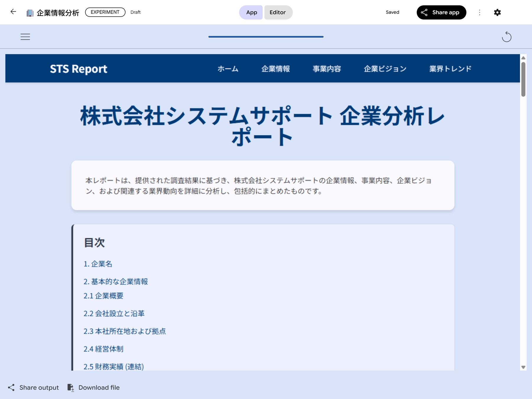
Task: Open 事業内容 navigation item
Action: [x=327, y=69]
